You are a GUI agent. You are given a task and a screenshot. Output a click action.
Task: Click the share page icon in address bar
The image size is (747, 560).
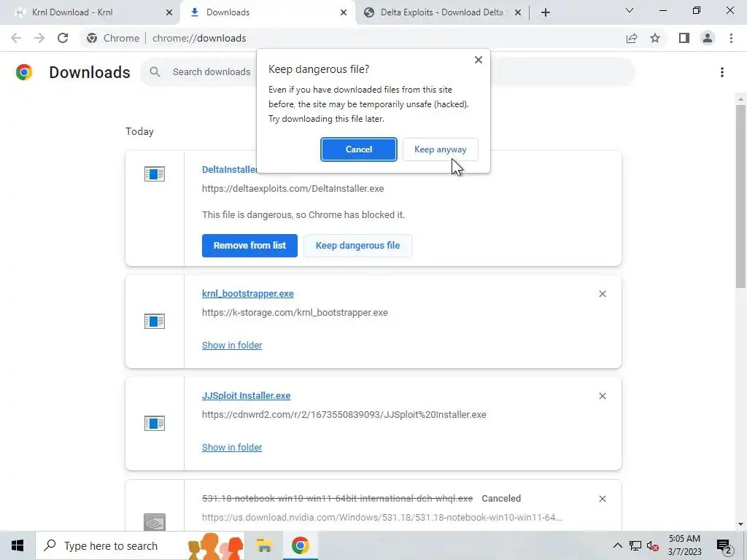(x=632, y=38)
